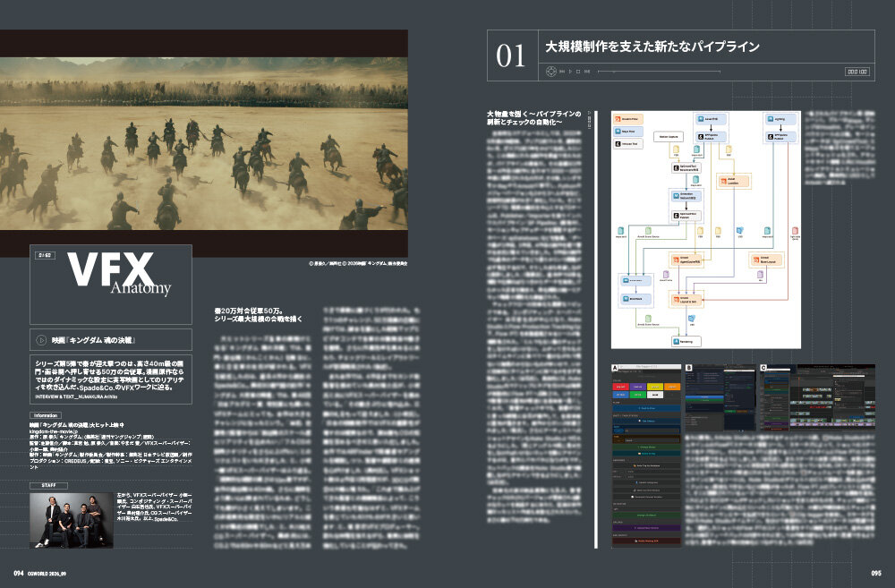This screenshot has height=588, width=895.
Task: Click the dark red button at bottom of screenshot A
Action: click(x=647, y=541)
